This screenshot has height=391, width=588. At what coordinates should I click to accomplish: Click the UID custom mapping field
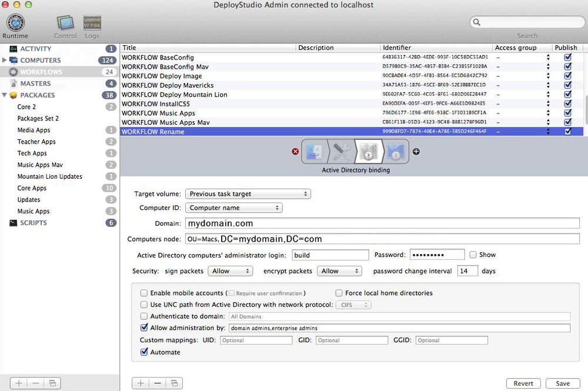[x=256, y=340]
